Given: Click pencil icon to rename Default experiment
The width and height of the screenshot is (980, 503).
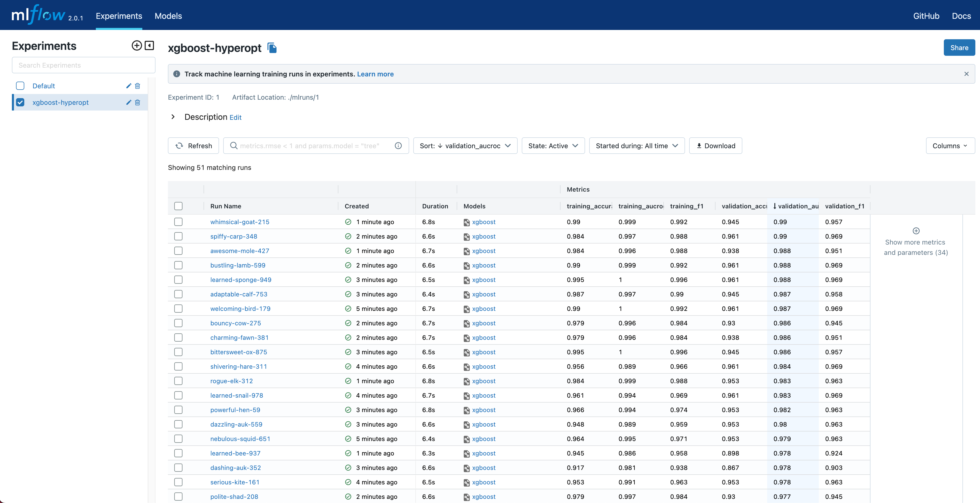Looking at the screenshot, I should pos(129,86).
